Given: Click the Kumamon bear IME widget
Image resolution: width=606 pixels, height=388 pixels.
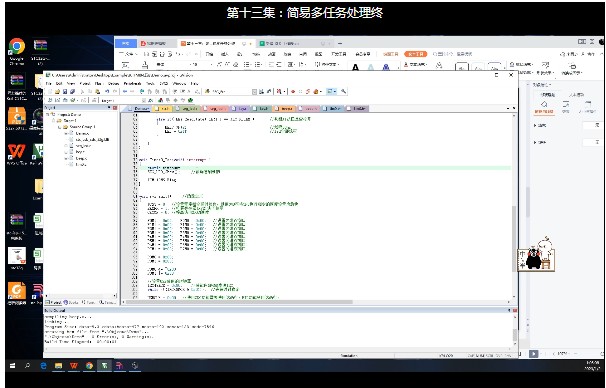Looking at the screenshot, I should pos(536,253).
